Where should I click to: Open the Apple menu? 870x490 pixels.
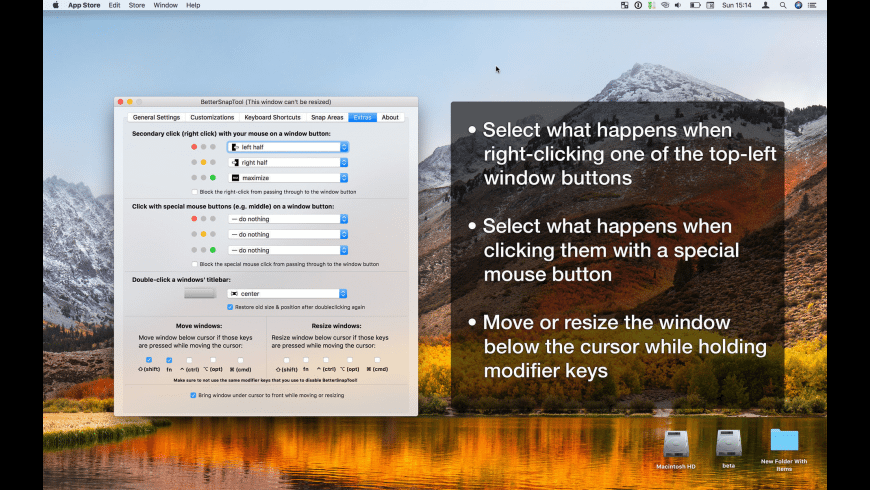click(x=55, y=5)
